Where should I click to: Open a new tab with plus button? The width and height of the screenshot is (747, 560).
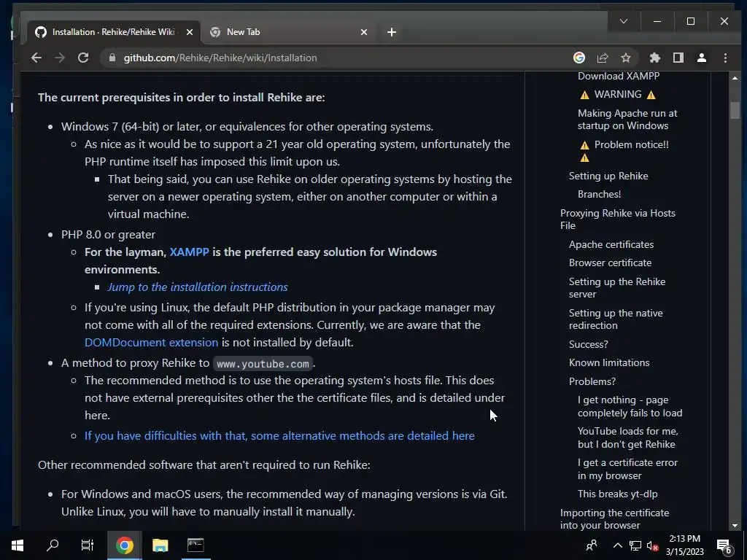coord(392,32)
